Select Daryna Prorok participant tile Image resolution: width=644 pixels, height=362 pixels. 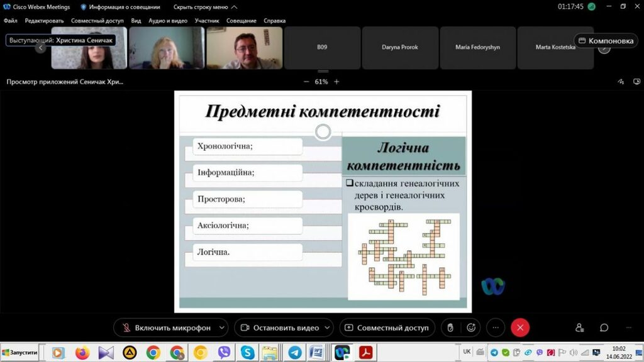399,47
